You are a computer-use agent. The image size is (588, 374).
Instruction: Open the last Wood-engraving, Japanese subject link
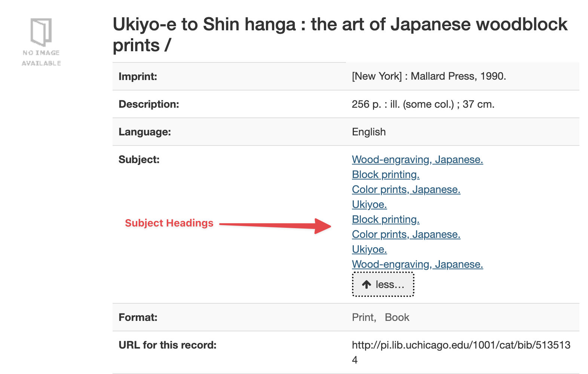coord(417,264)
